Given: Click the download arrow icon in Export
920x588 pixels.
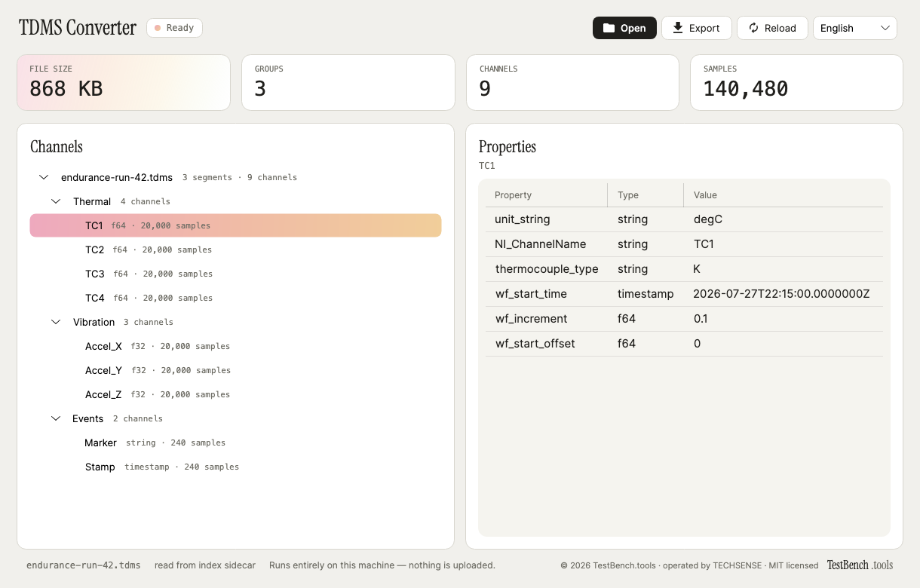Looking at the screenshot, I should (x=677, y=28).
